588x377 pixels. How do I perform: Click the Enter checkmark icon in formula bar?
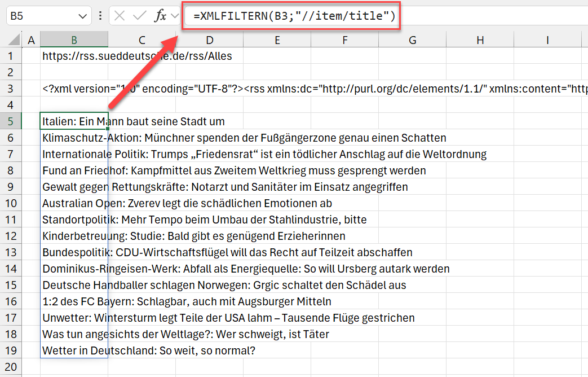139,16
